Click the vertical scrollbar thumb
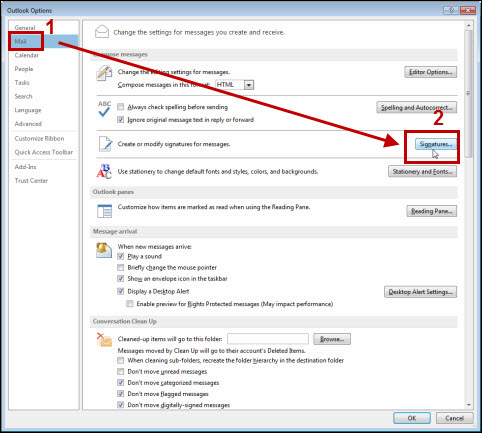Screen dimensions: 482x433 coord(468,93)
